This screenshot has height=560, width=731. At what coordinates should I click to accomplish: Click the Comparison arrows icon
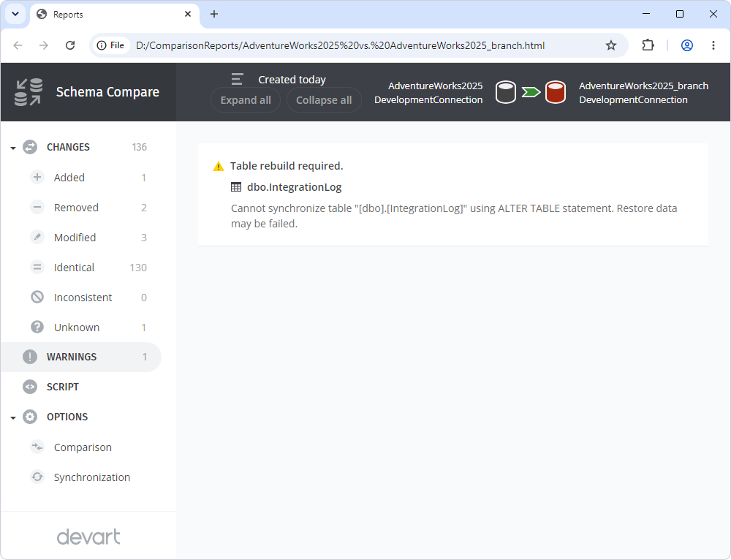click(37, 447)
